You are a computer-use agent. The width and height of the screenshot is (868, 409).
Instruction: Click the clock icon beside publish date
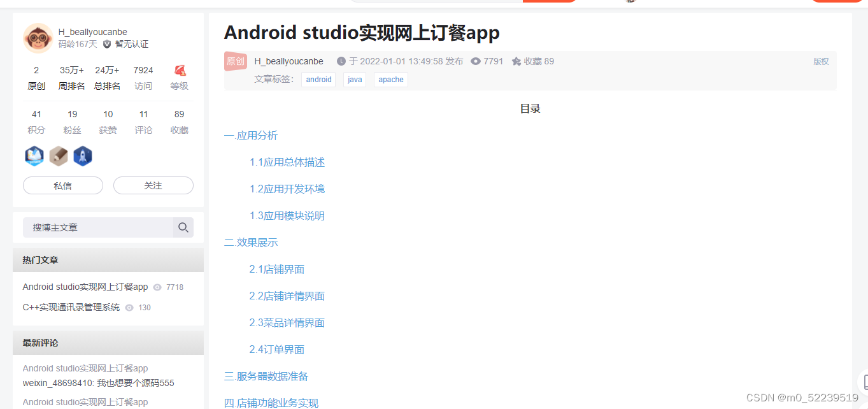[x=341, y=61]
